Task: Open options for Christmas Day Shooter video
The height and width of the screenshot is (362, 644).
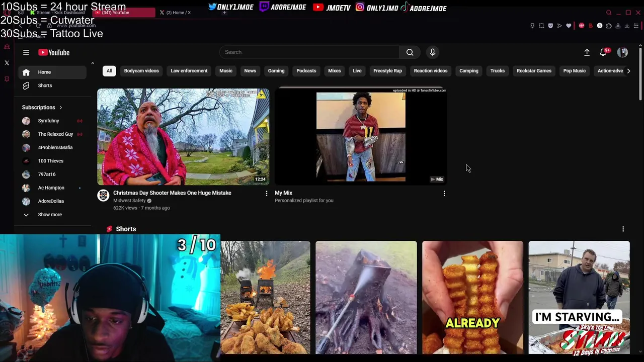Action: pyautogui.click(x=267, y=194)
